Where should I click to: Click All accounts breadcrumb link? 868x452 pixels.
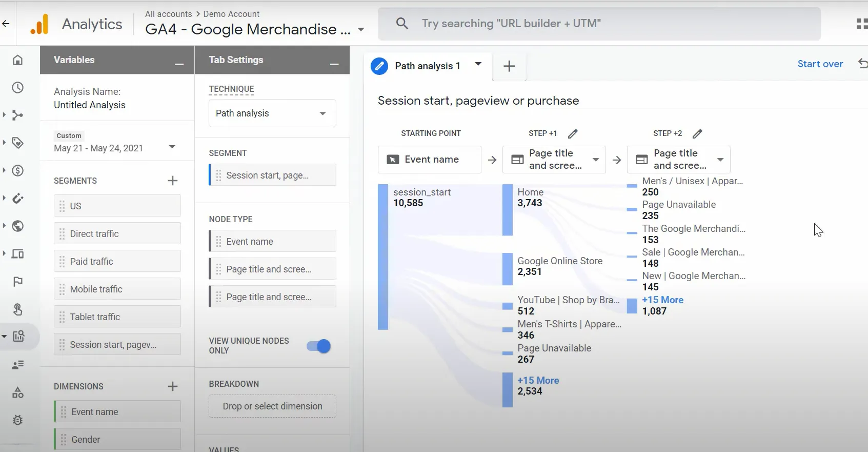pos(168,14)
